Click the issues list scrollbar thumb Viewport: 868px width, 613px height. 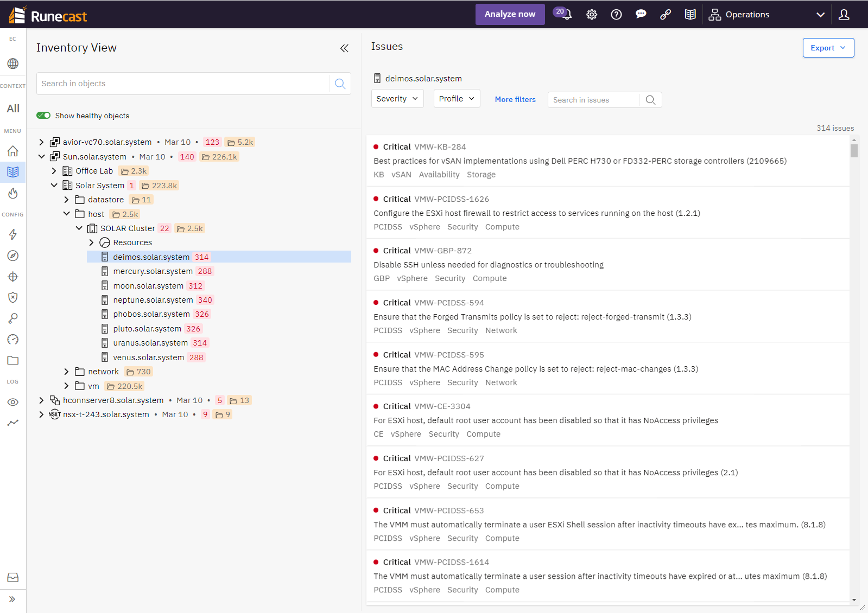click(854, 150)
